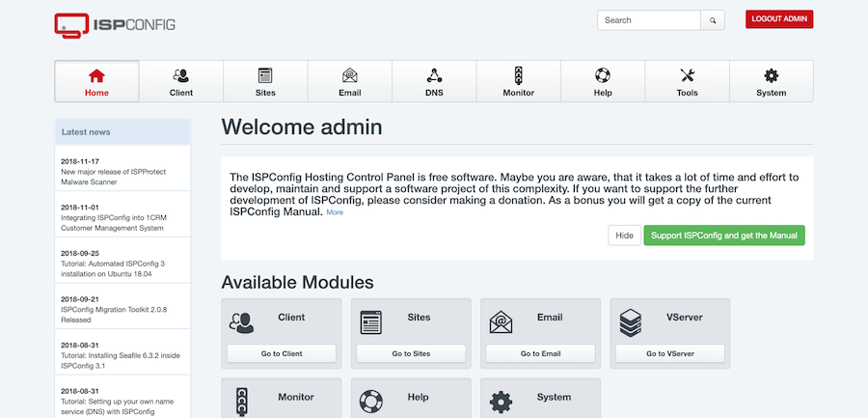Click the Available Modules heading

coord(297,282)
